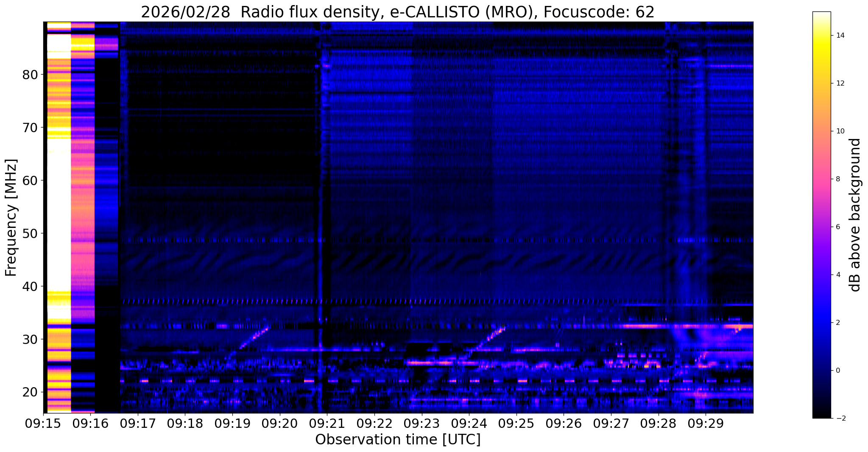Click the colorbar tick label 0
This screenshot has height=452, width=868.
coord(837,371)
